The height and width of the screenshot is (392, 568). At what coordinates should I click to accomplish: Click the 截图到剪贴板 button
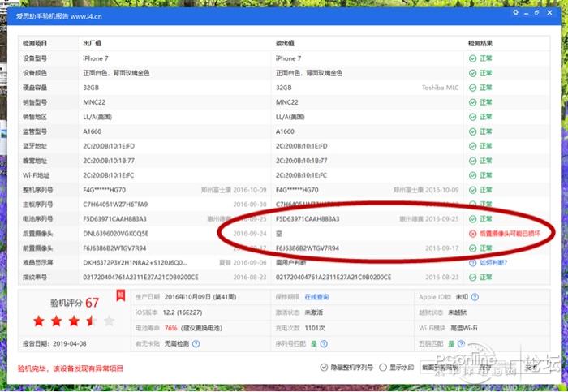pos(441,368)
